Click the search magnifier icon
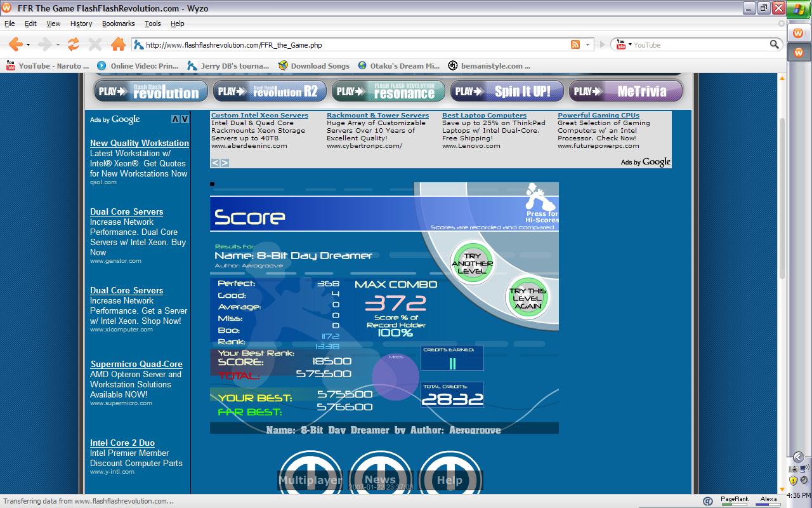The image size is (812, 508). [x=774, y=44]
